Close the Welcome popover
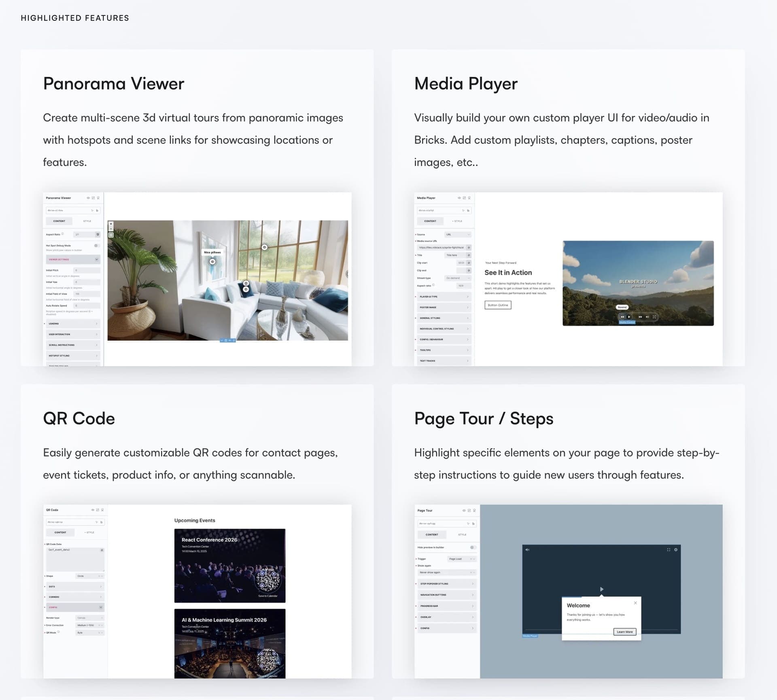777x700 pixels. coord(635,603)
